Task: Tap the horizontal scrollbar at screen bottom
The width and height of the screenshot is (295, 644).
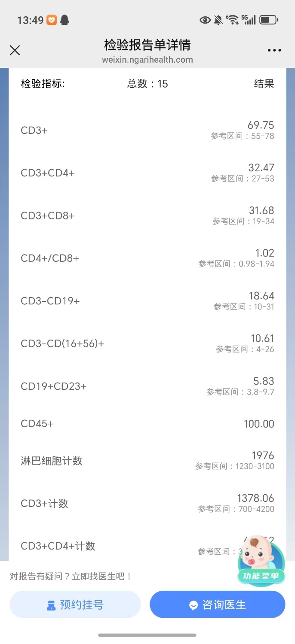Action: (x=147, y=634)
